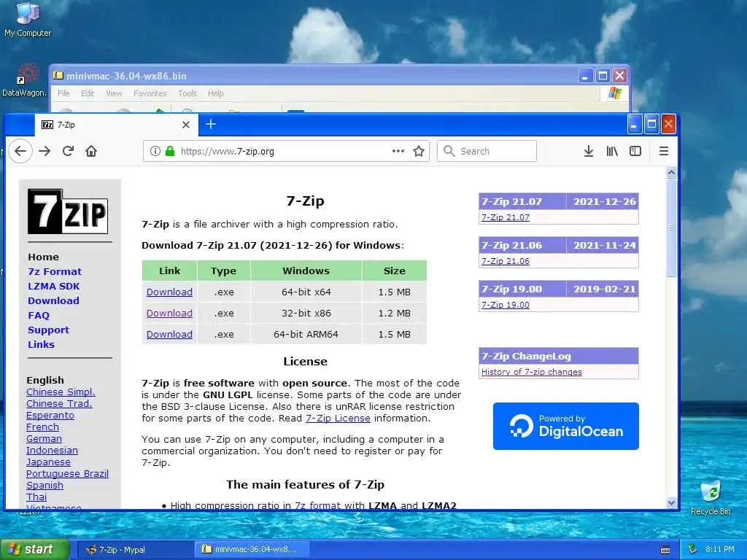Switch language to Chinese Trad.

tap(59, 403)
